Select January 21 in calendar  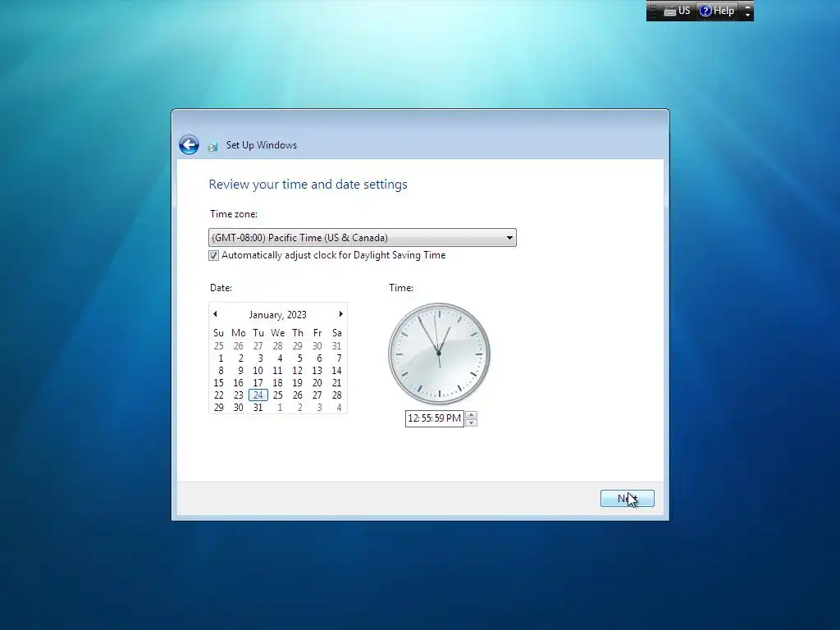[336, 382]
